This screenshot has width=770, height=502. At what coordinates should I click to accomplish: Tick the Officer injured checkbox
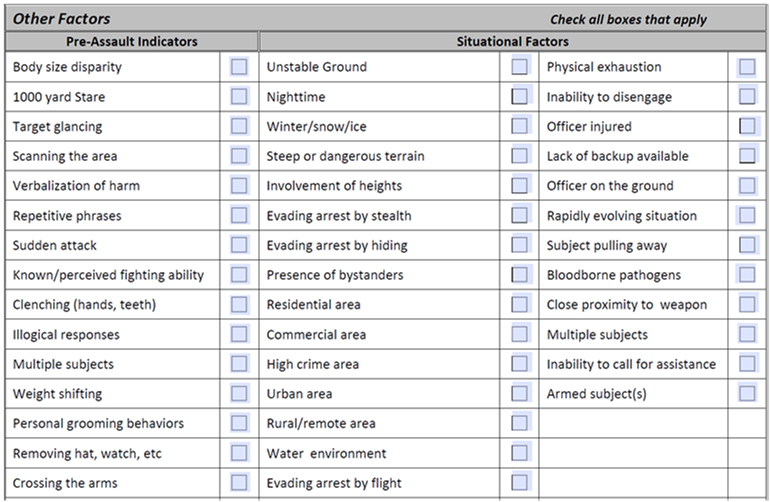click(x=747, y=126)
